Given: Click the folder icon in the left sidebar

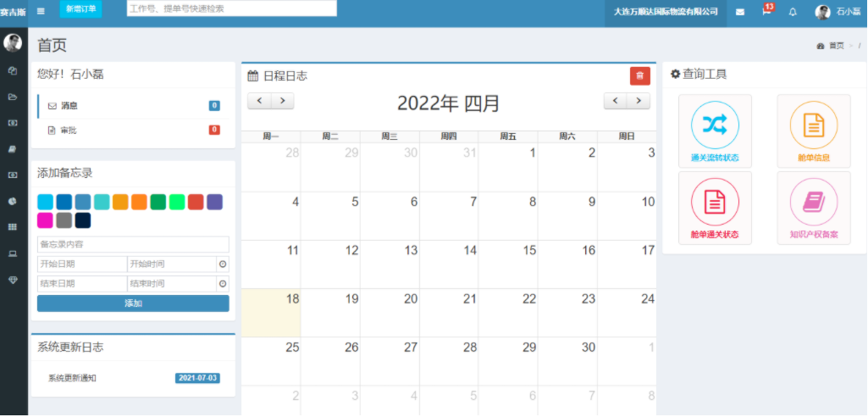Looking at the screenshot, I should [13, 97].
